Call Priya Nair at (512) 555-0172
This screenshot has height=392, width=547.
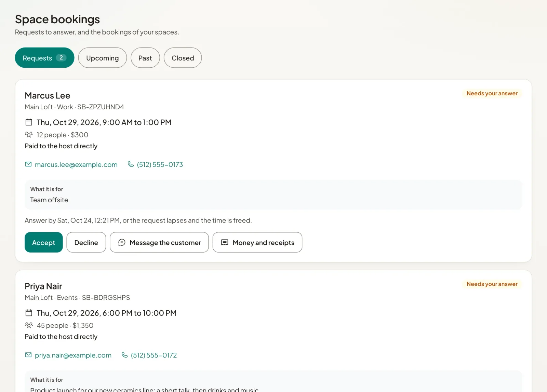pyautogui.click(x=154, y=355)
